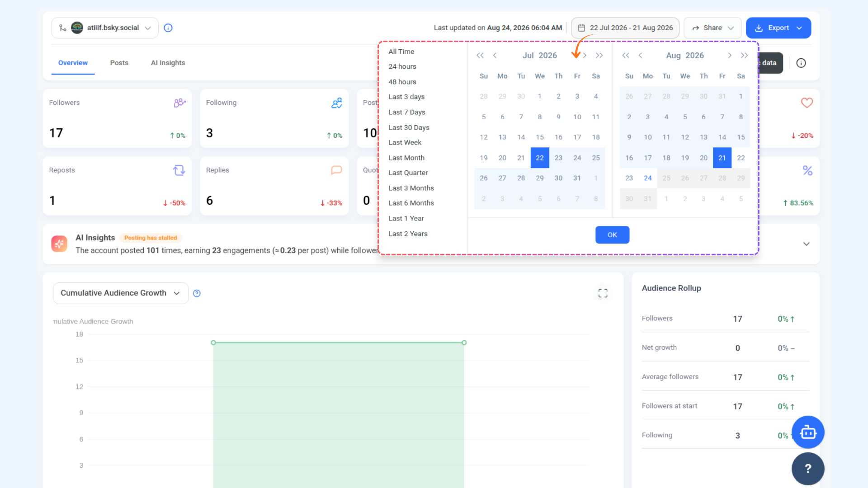Click the Jul month label in calendar header
This screenshot has width=868, height=488.
coord(528,56)
